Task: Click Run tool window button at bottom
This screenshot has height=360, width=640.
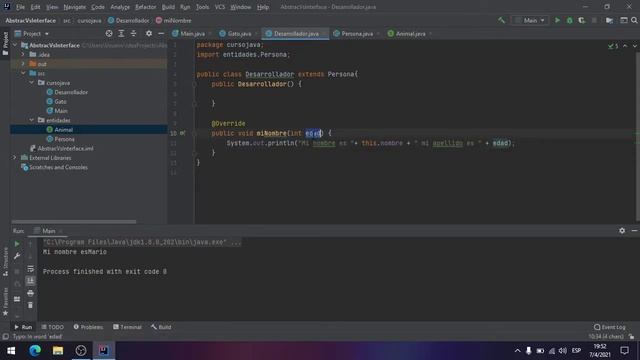Action: pos(23,327)
